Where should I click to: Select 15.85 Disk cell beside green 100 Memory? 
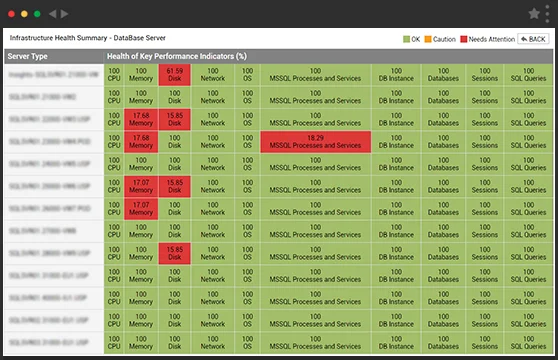(x=174, y=253)
